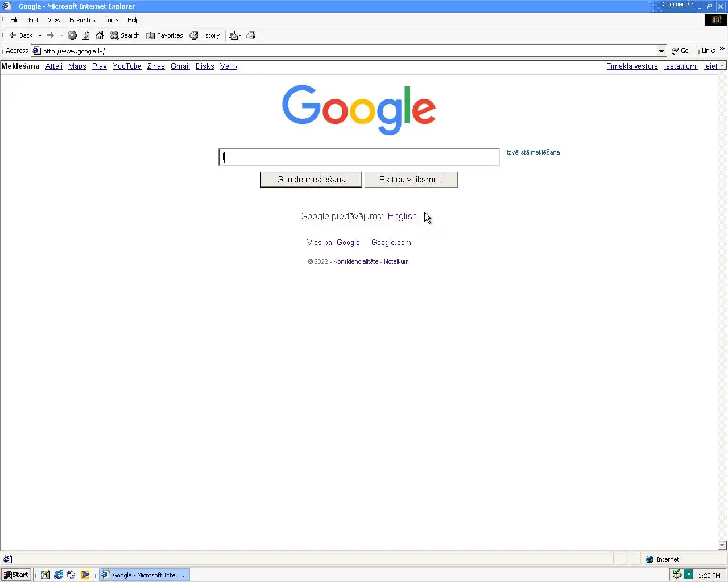Click the Comments? link in the title bar
This screenshot has height=582, width=728.
(677, 5)
